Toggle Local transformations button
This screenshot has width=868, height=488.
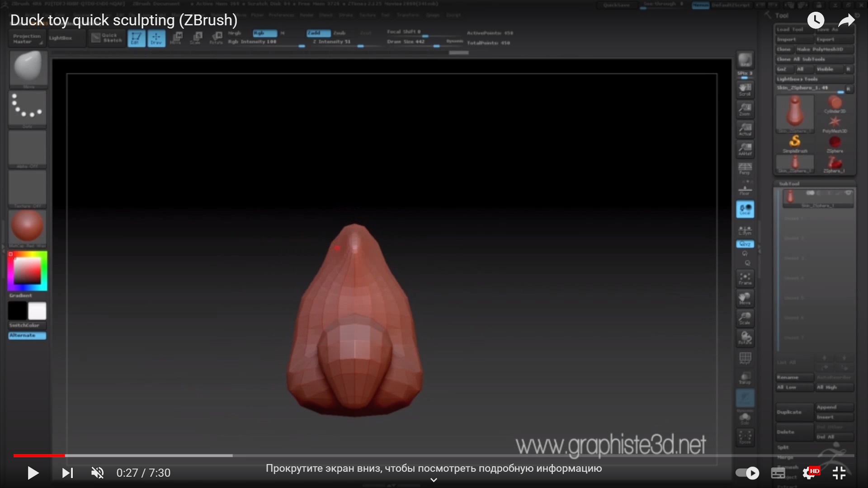[745, 209]
